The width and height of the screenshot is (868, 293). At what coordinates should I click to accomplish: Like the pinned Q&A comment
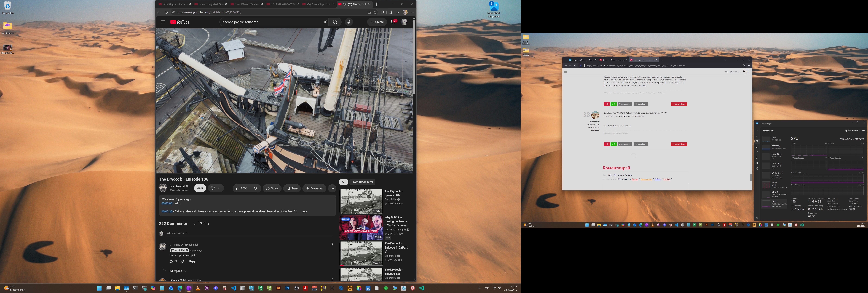171,261
